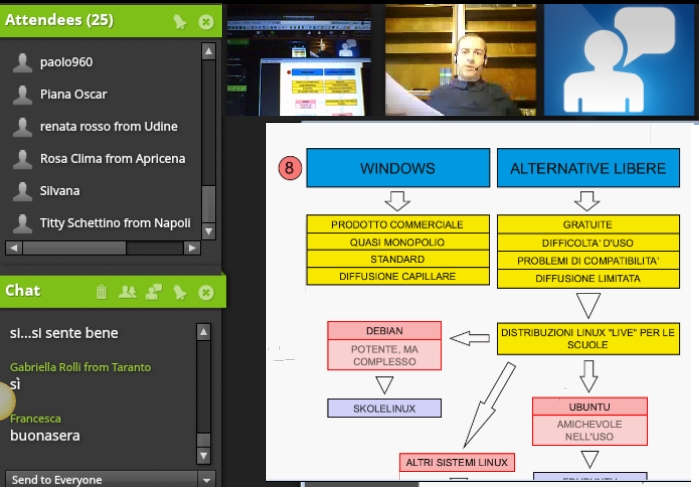Click the attendees horizontal scroll left arrow
This screenshot has width=699, height=487.
pos(14,248)
